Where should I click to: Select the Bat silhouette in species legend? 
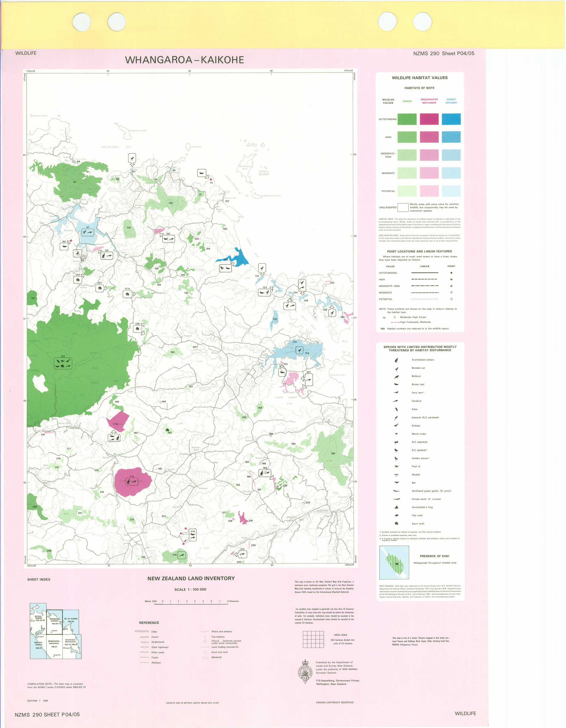point(397,483)
